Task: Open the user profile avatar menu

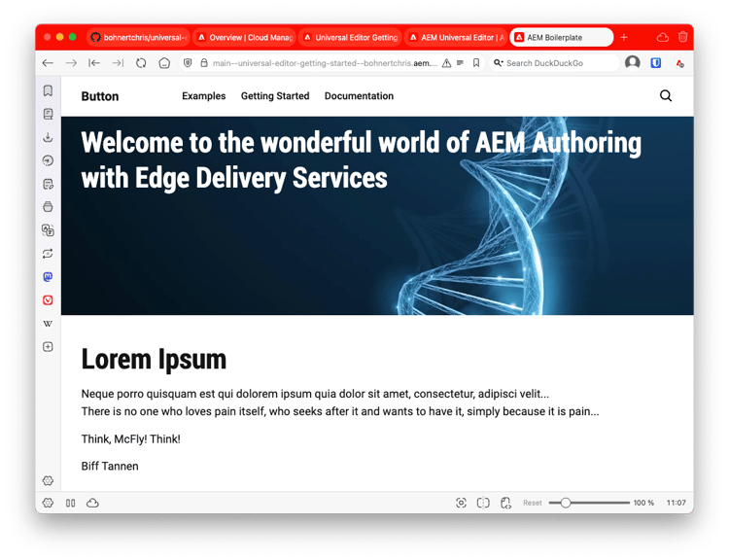Action: [633, 62]
